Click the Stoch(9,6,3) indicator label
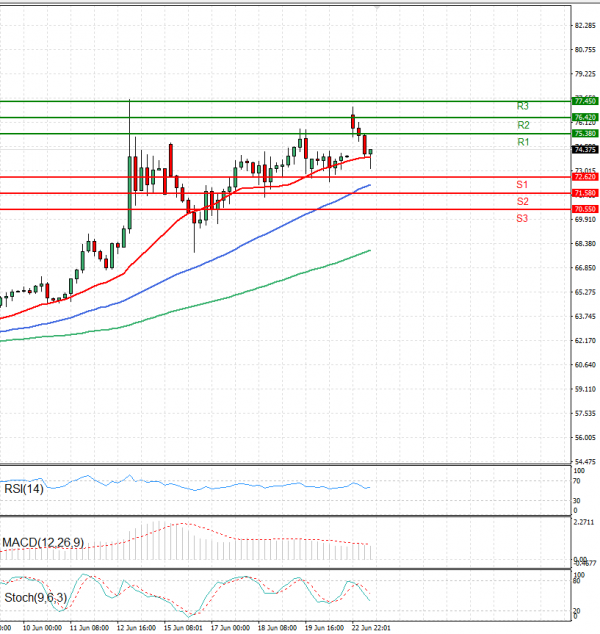The width and height of the screenshot is (600, 634). coord(36,598)
